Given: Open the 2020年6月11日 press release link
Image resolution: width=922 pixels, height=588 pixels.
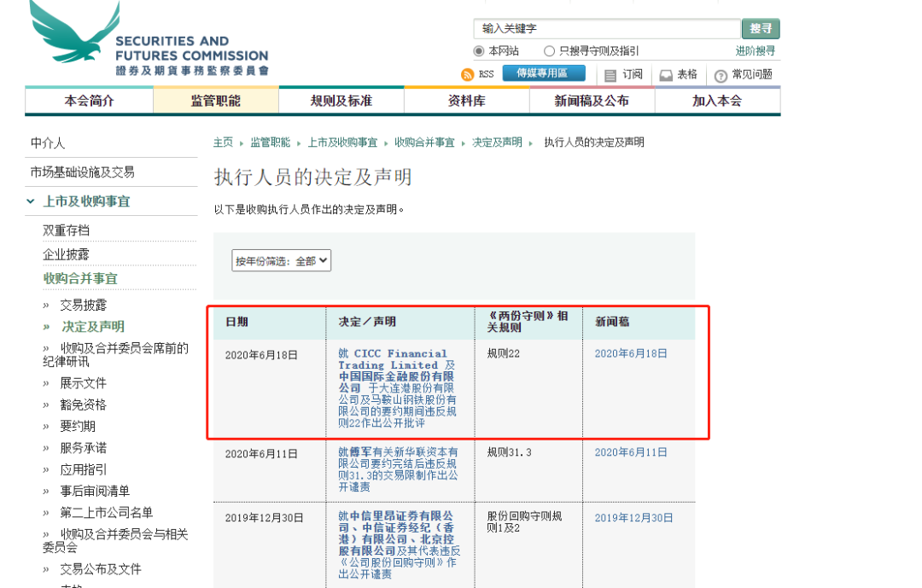Looking at the screenshot, I should point(631,452).
